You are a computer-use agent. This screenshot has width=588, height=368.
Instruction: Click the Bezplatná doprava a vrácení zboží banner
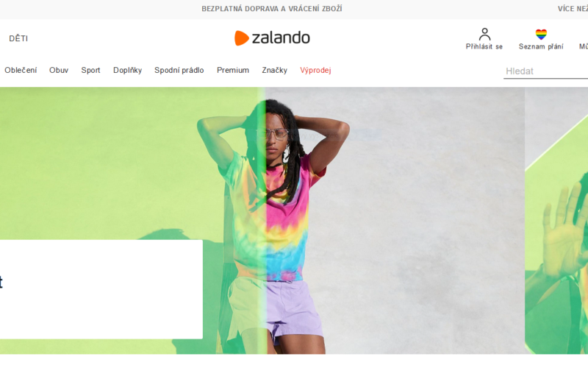[272, 9]
